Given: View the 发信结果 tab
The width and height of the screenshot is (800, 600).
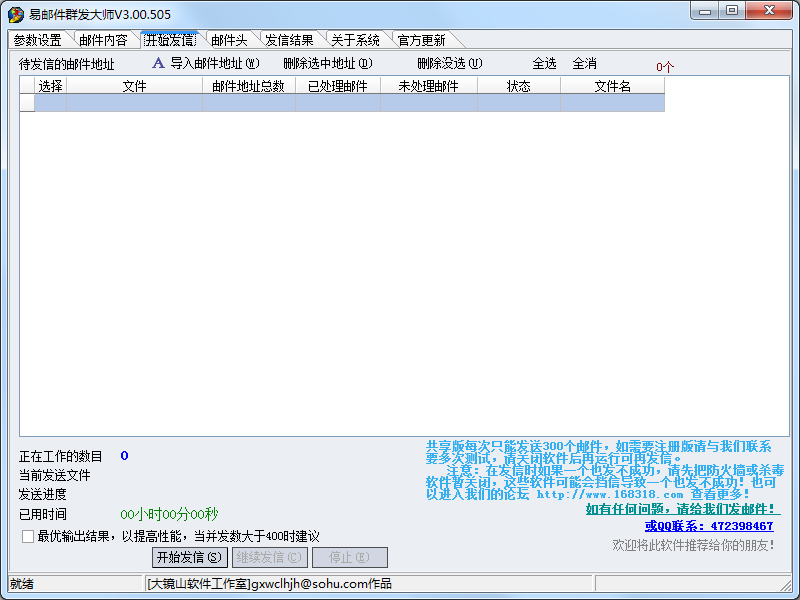Looking at the screenshot, I should pyautogui.click(x=289, y=40).
